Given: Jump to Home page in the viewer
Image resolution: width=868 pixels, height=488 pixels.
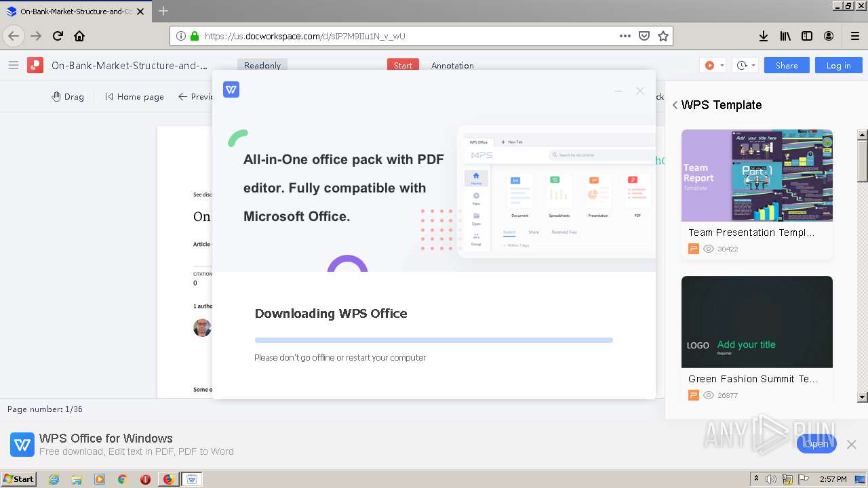Looking at the screenshot, I should 134,96.
